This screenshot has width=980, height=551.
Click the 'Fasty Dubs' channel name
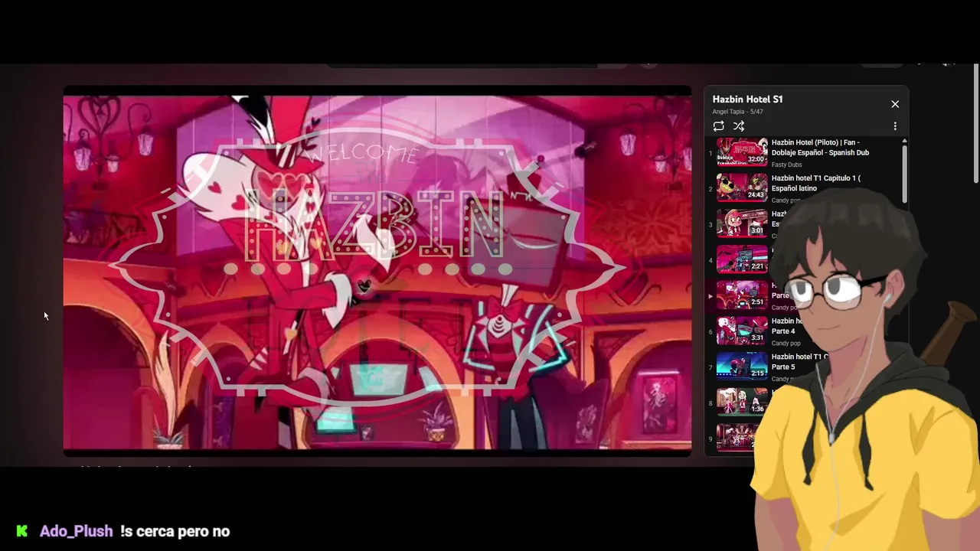pyautogui.click(x=786, y=165)
